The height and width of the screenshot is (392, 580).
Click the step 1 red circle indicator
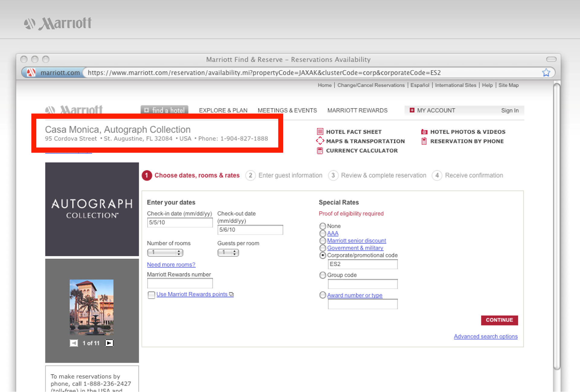[147, 175]
